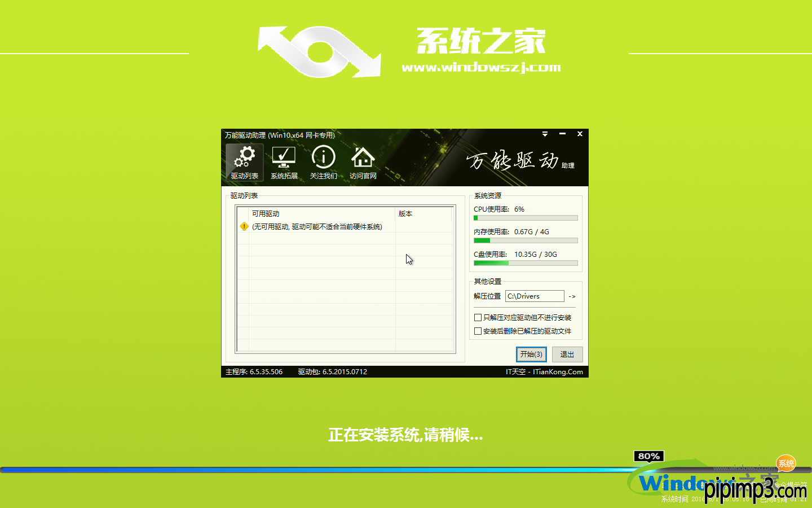This screenshot has height=508, width=812.
Task: Select the 无可用驱动 warning row
Action: click(345, 226)
